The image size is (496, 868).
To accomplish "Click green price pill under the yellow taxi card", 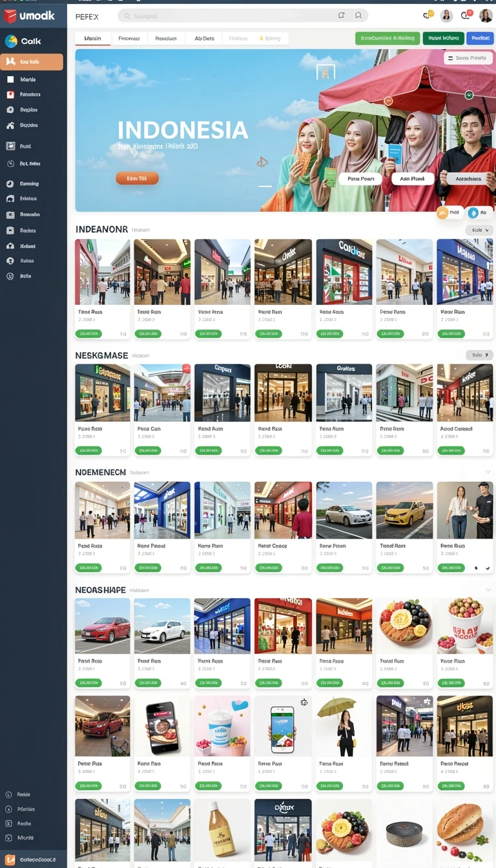I will coord(391,568).
